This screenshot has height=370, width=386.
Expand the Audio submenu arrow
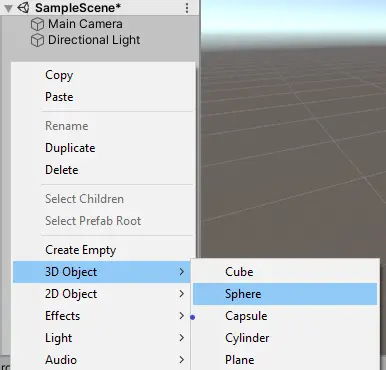[182, 360]
